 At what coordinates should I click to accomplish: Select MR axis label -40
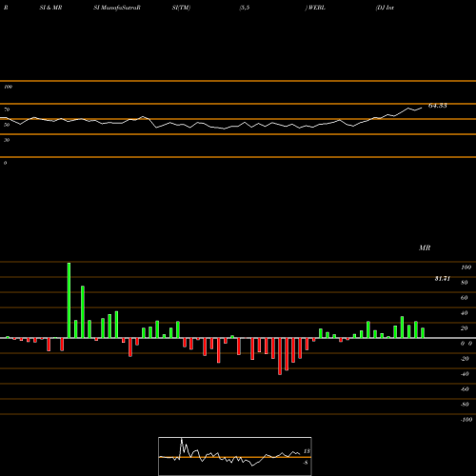[465, 374]
